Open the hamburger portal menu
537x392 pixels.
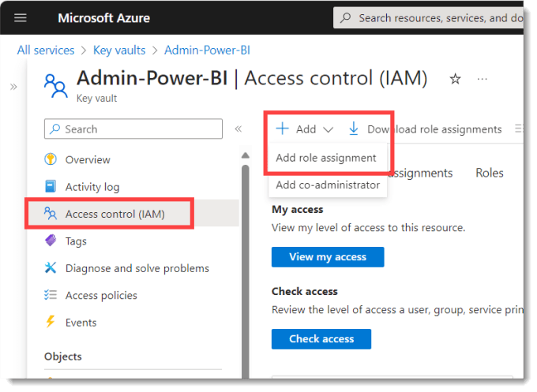(x=21, y=18)
